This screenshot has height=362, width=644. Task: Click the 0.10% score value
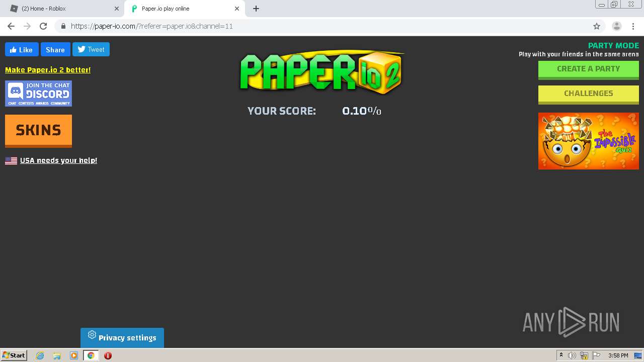tap(362, 111)
